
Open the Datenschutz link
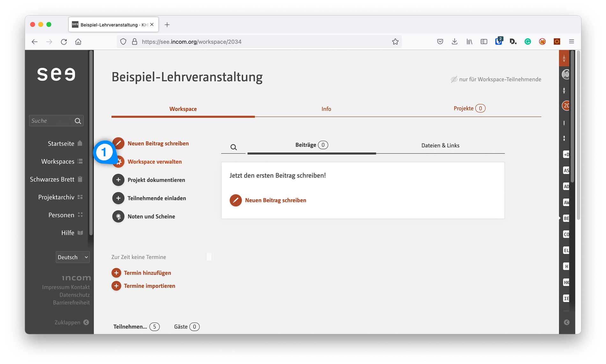(x=75, y=295)
